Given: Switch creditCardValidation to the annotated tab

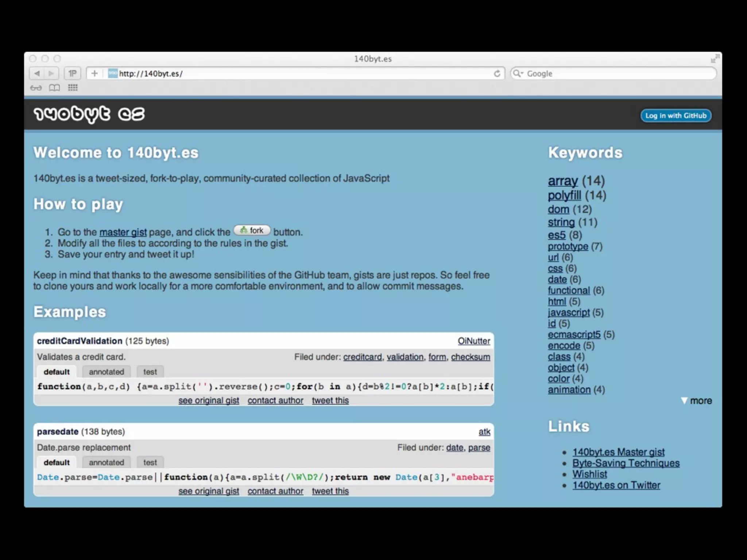Looking at the screenshot, I should 107,372.
